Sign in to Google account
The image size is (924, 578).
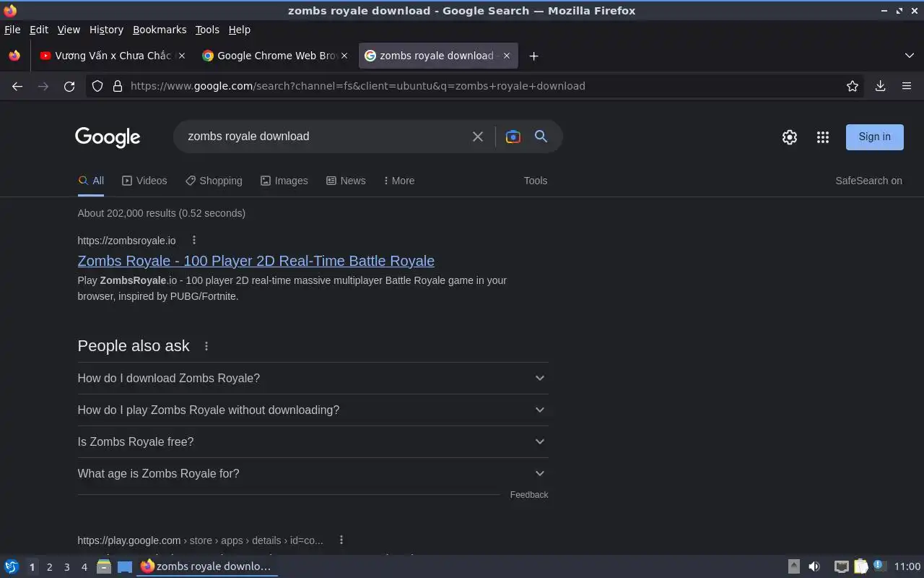click(874, 137)
